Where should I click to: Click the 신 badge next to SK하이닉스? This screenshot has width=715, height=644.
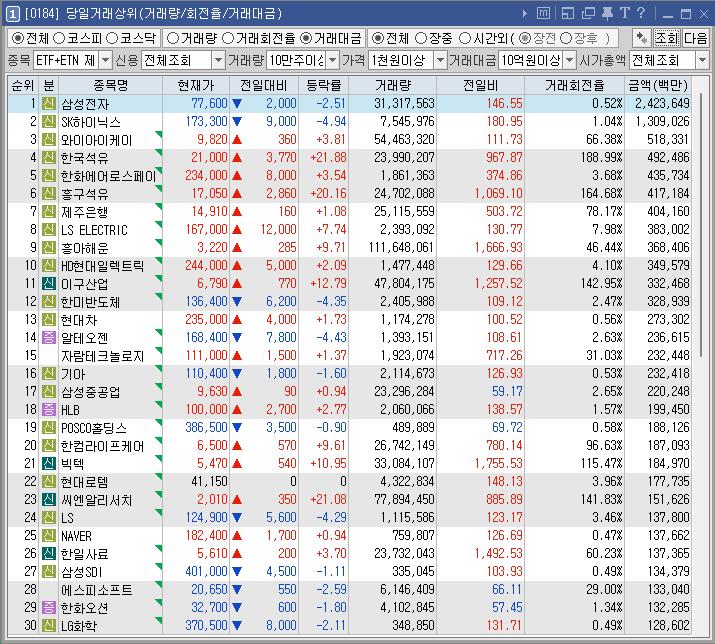click(49, 121)
